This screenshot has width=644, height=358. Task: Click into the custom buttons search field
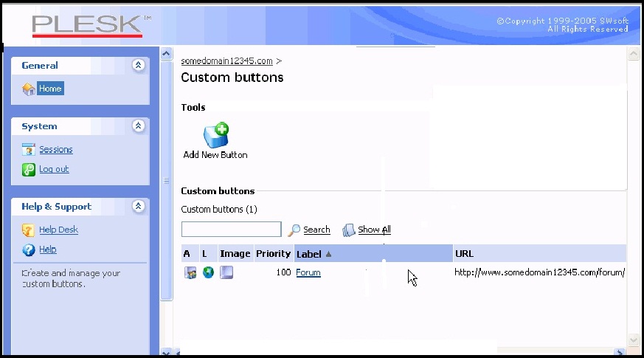[x=231, y=230]
